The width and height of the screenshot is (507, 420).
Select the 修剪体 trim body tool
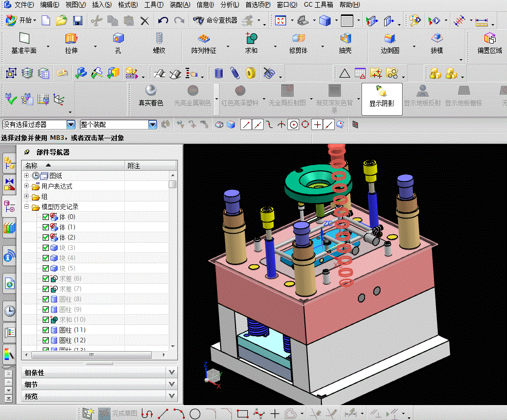pyautogui.click(x=298, y=43)
